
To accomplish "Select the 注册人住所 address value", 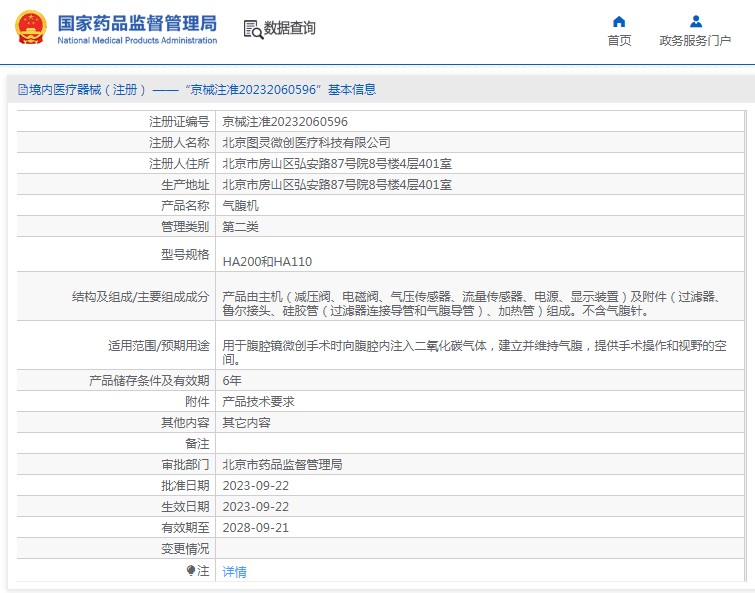I will pyautogui.click(x=337, y=164).
